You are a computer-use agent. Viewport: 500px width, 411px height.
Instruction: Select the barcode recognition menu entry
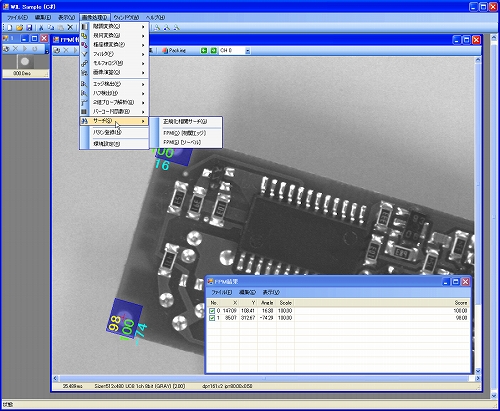(114, 111)
